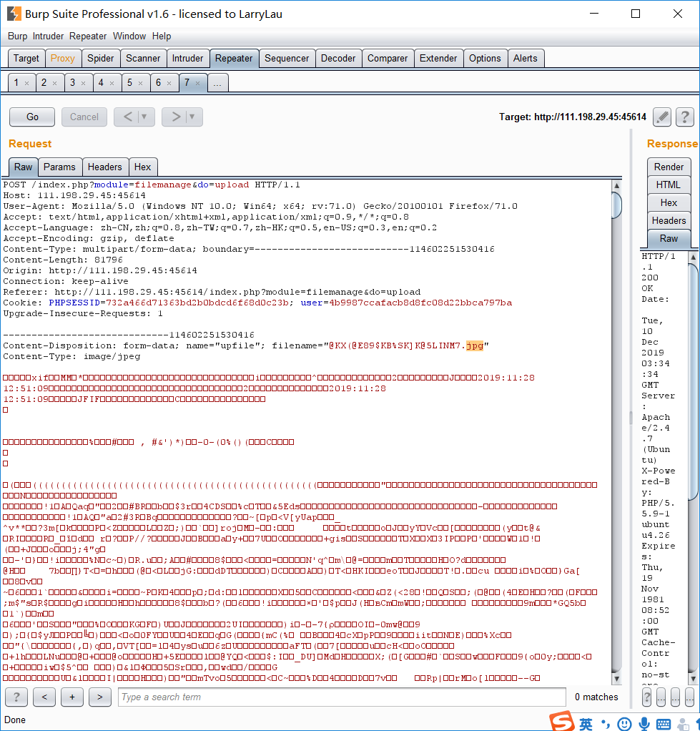Click the Cancel button

(84, 117)
